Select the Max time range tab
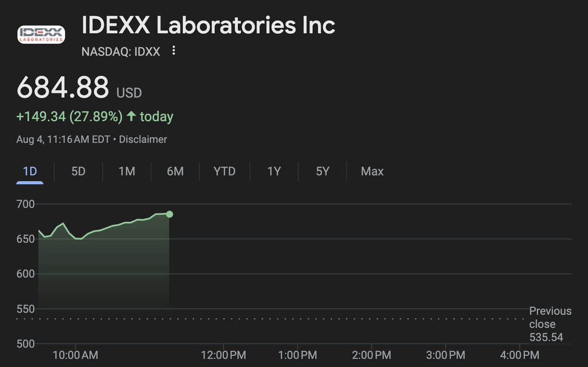Viewport: 588px width, 367px height. pyautogui.click(x=372, y=171)
